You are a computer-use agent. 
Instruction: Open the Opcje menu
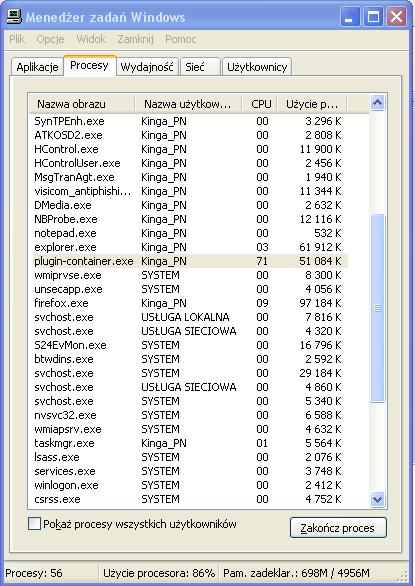pyautogui.click(x=50, y=39)
